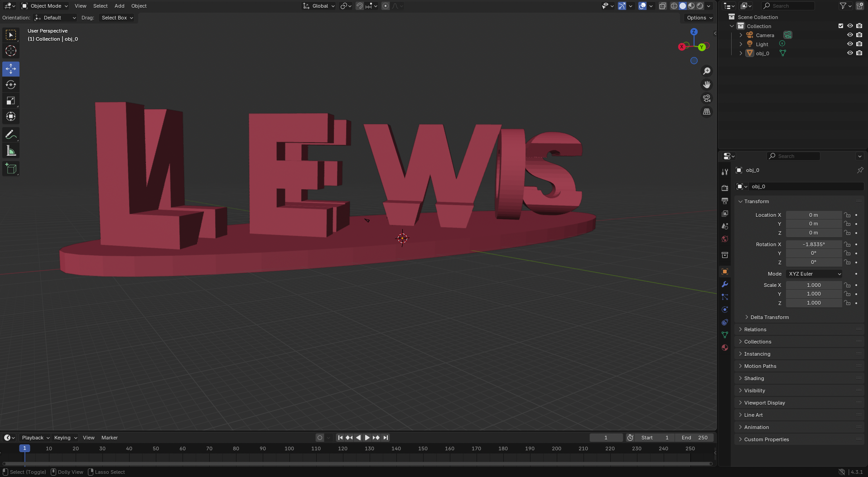The height and width of the screenshot is (477, 868).
Task: Disable obj_0 in renders camera icon
Action: pyautogui.click(x=859, y=53)
